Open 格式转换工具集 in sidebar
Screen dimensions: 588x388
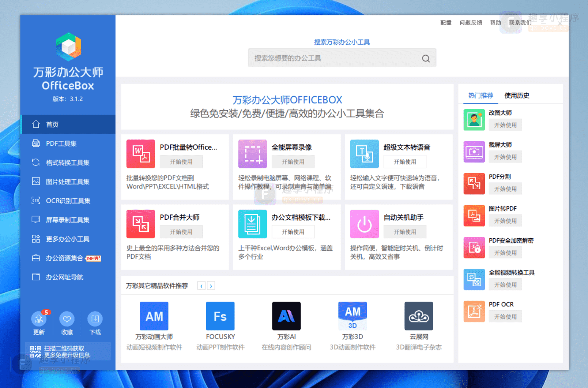click(68, 163)
